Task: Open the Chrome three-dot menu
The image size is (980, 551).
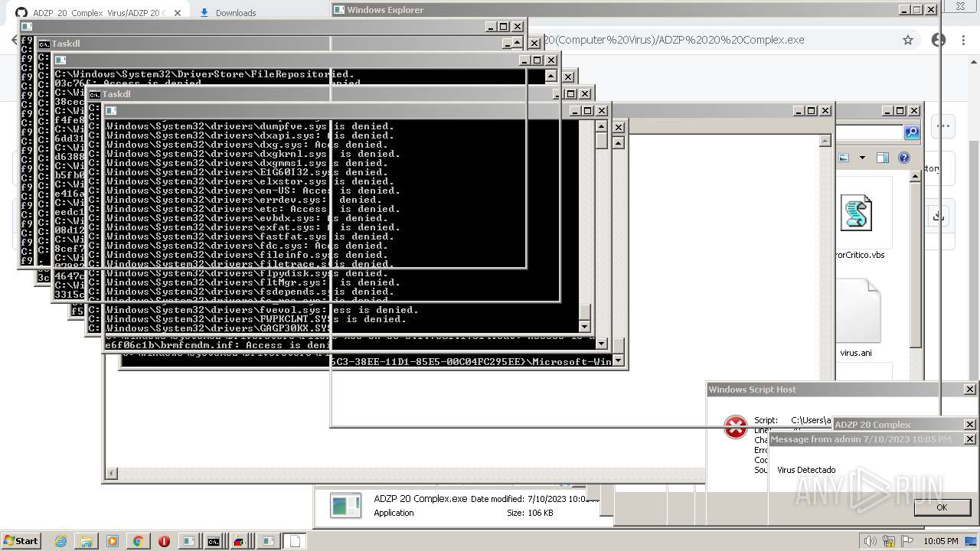Action: (963, 40)
